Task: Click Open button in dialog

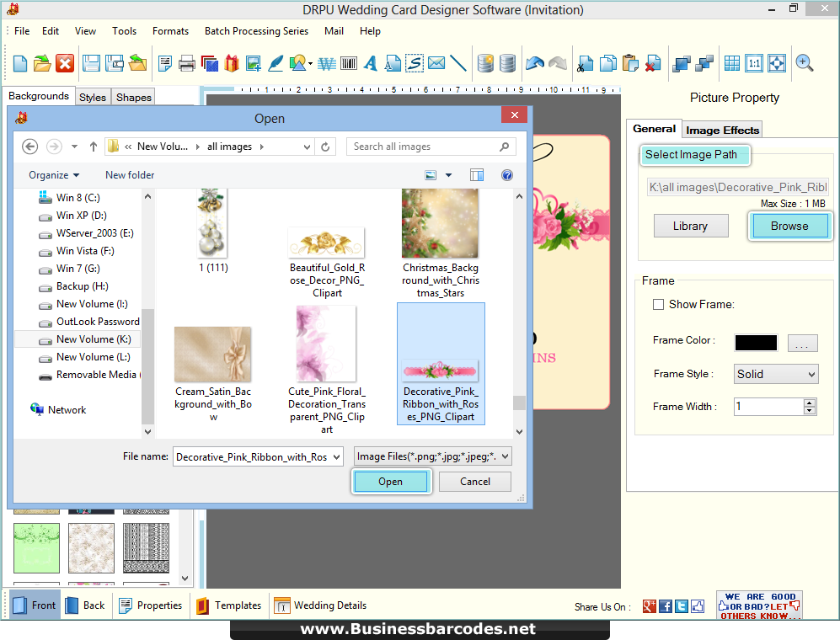Action: [391, 482]
